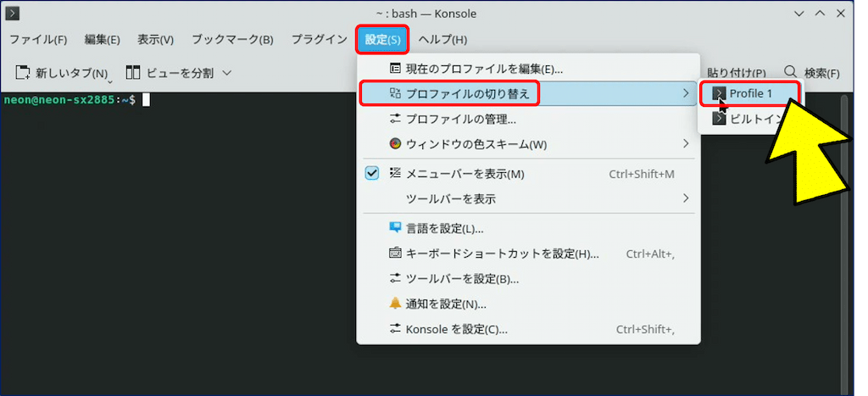Click the notification bell icon (通知を設定)
The width and height of the screenshot is (868, 396).
[395, 304]
